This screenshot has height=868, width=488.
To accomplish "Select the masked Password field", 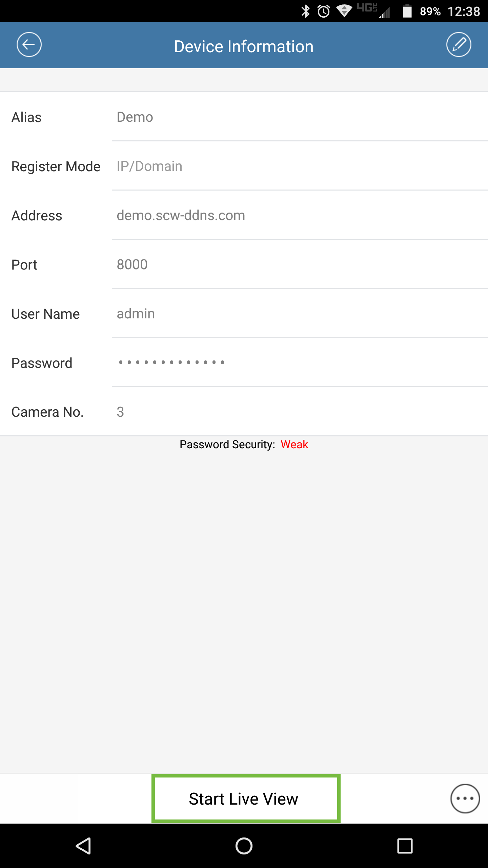I will click(300, 363).
